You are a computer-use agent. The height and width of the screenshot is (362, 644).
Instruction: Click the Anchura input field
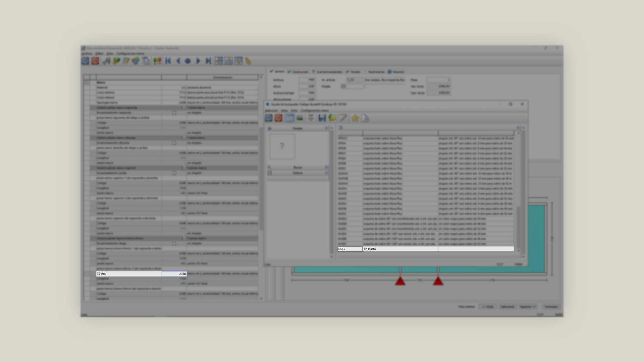coord(307,80)
